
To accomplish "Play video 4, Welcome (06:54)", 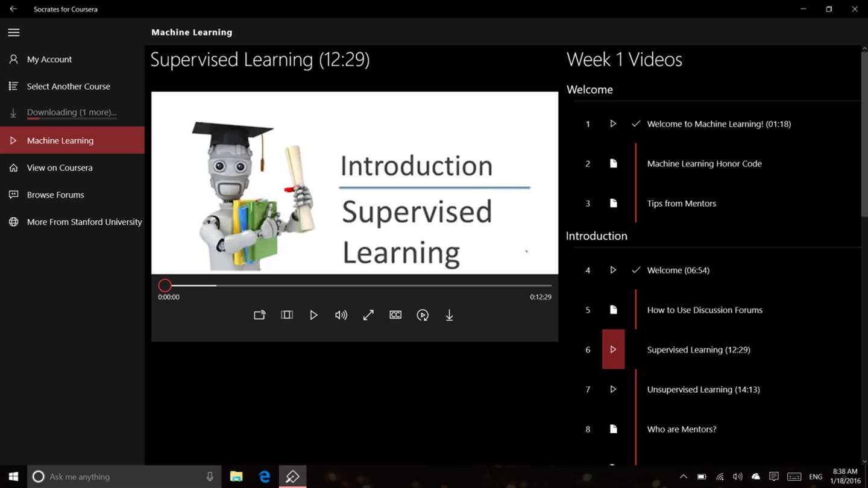I will point(613,270).
